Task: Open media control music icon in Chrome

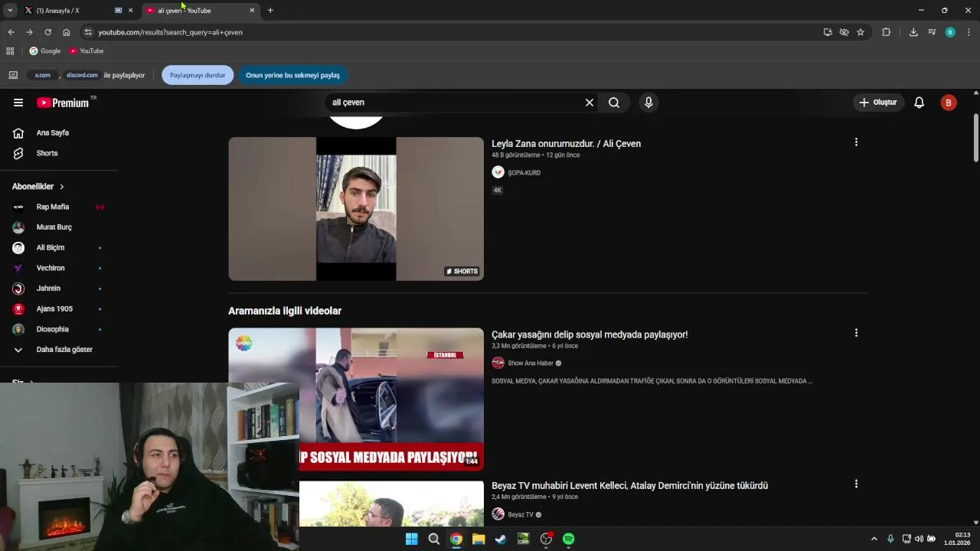Action: coord(932,32)
